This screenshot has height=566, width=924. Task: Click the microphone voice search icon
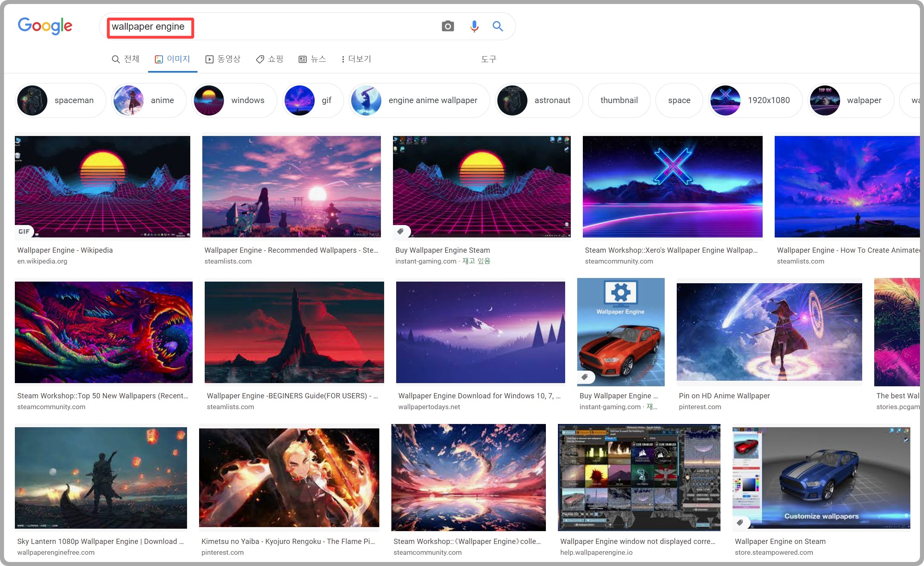(x=474, y=26)
